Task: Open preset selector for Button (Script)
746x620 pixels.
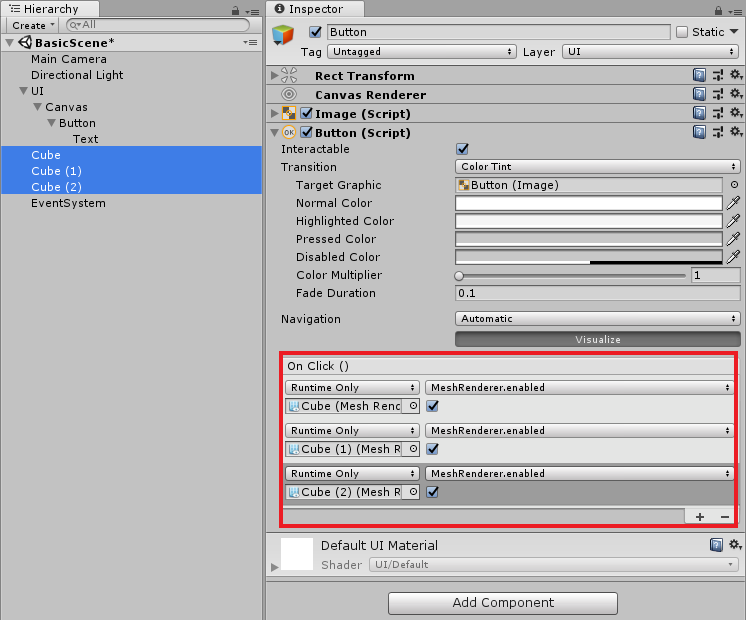Action: tap(718, 132)
